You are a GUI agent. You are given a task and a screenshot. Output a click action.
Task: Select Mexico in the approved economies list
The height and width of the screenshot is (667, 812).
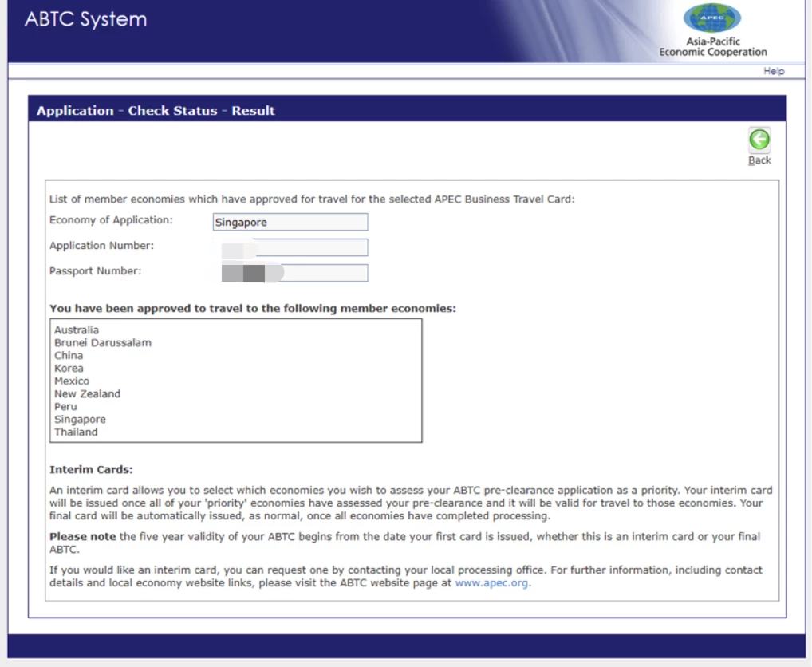click(x=72, y=381)
